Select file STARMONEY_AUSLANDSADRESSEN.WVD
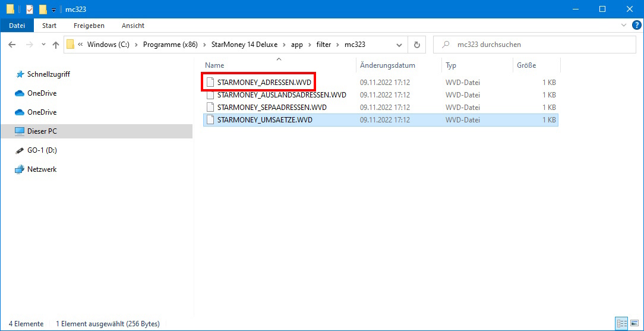The width and height of the screenshot is (644, 331). [282, 95]
